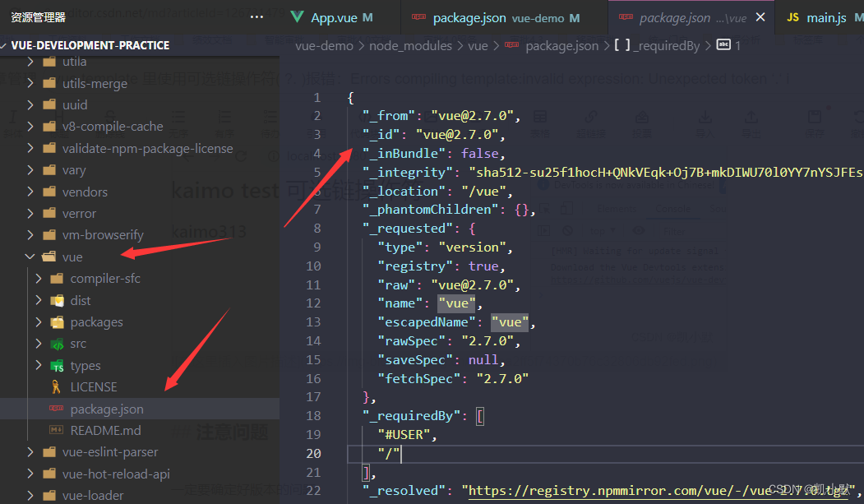This screenshot has width=864, height=504.
Task: Expand the compiler-sfc folder
Action: 38,278
